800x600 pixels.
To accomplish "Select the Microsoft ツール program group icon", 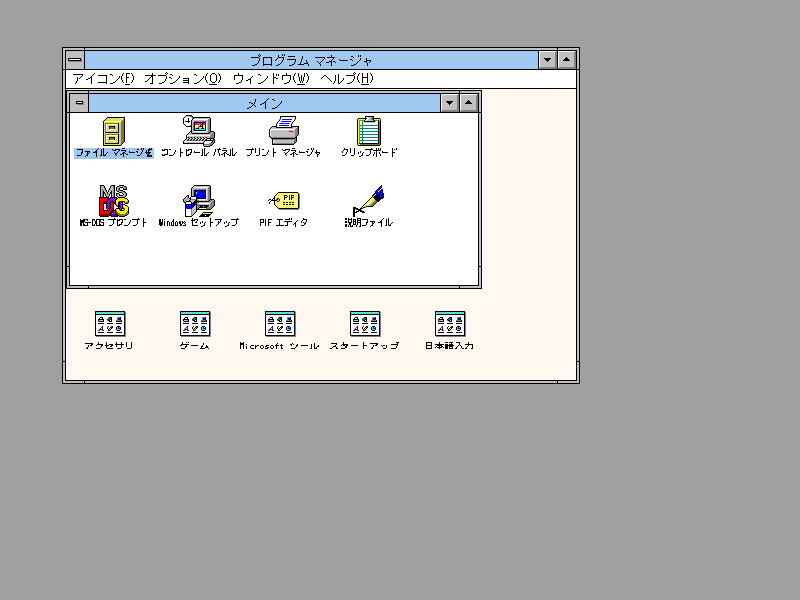I will 280,324.
